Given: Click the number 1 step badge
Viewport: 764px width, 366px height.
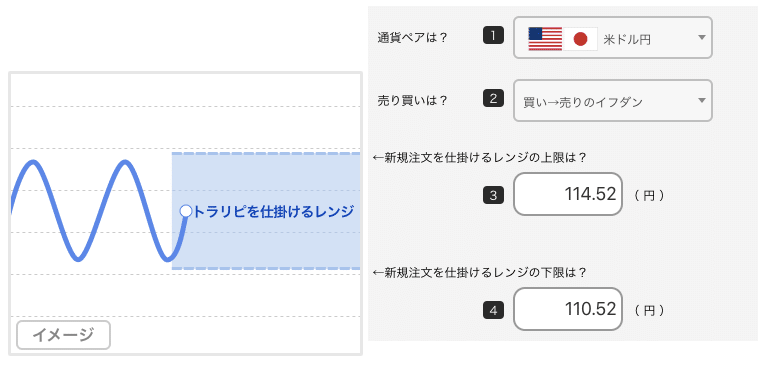Looking at the screenshot, I should tap(493, 37).
